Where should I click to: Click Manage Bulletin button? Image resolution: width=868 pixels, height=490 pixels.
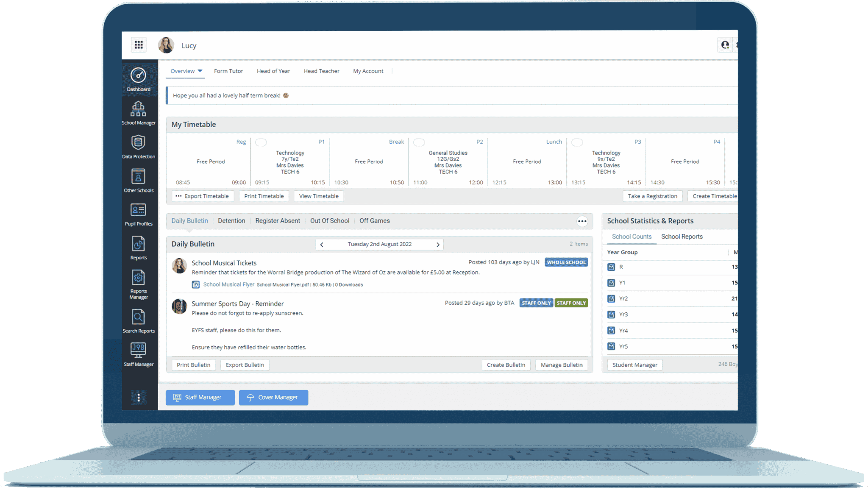point(562,365)
